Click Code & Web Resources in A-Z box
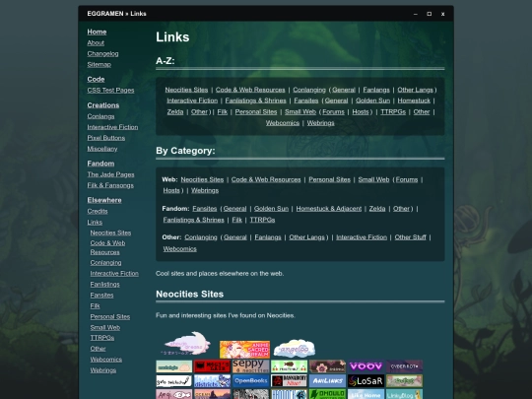The image size is (532, 399). click(250, 90)
